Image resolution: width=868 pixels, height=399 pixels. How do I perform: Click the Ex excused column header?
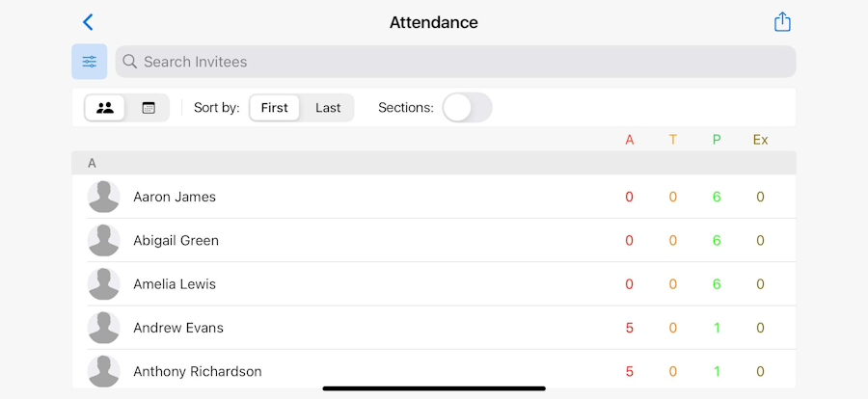click(x=760, y=140)
